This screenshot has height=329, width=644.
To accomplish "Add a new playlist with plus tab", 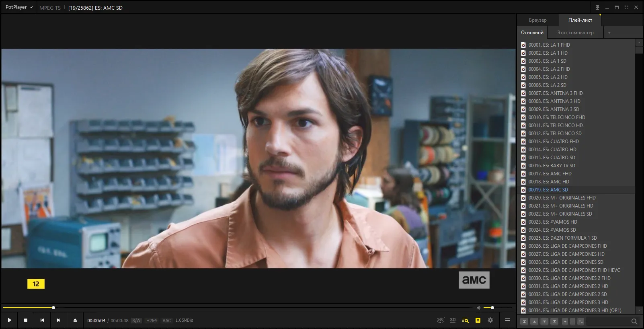I will coord(609,33).
